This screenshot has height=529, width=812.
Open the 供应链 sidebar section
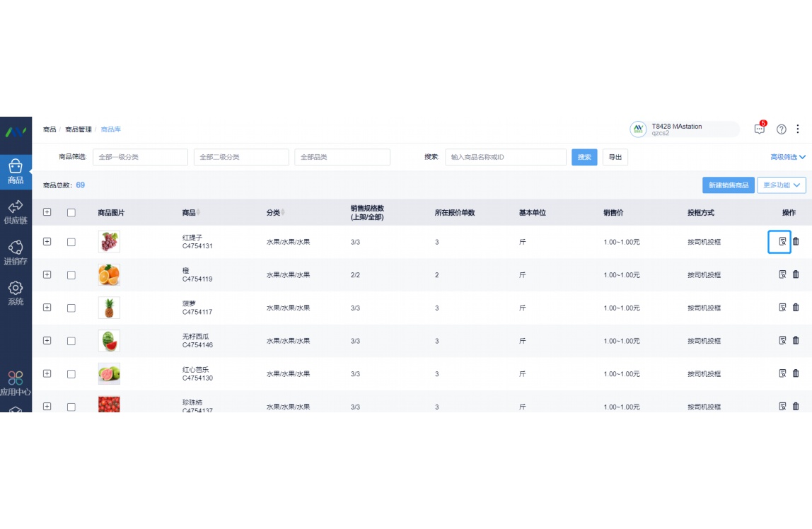[16, 211]
